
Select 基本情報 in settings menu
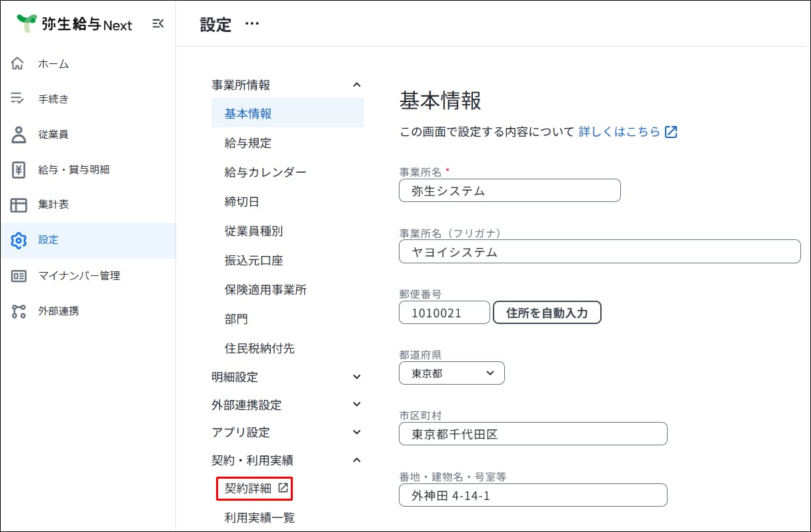[x=287, y=113]
